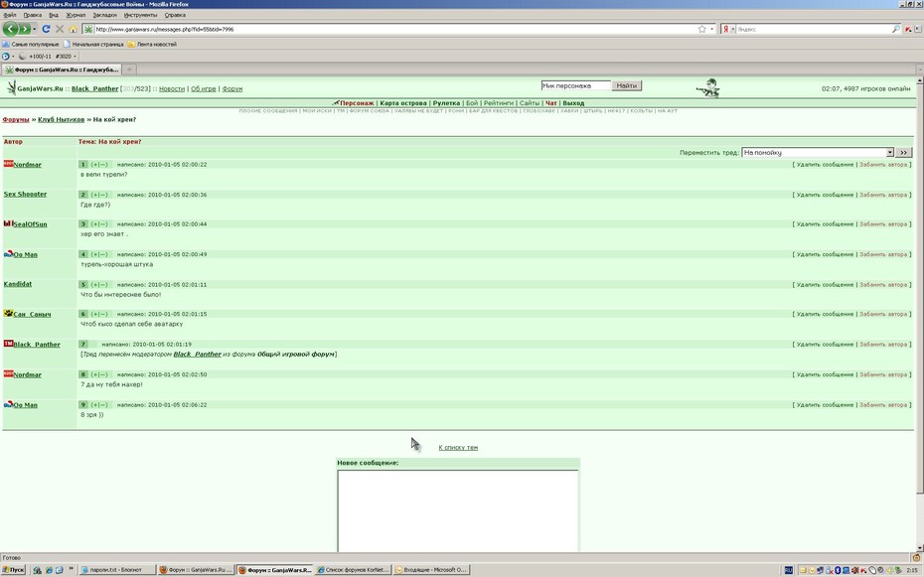Stop loading with the X icon
The image size is (924, 577).
click(60, 28)
